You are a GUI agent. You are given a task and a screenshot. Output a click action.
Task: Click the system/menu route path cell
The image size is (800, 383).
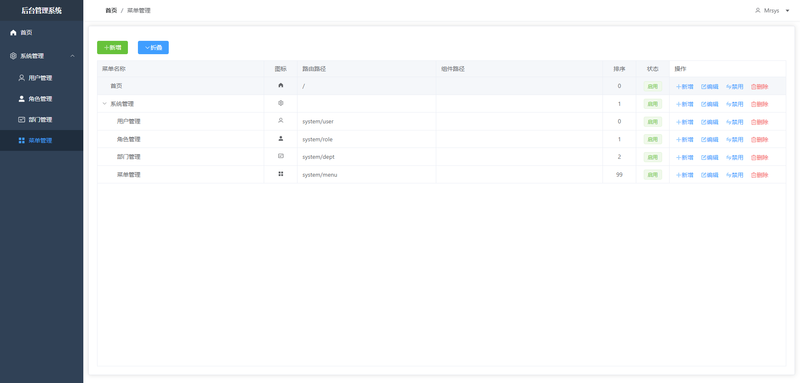[x=366, y=174]
